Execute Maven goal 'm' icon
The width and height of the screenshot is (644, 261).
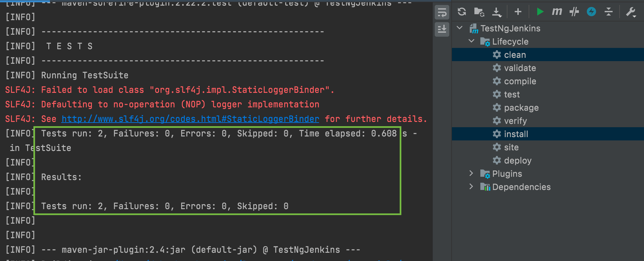pyautogui.click(x=557, y=12)
